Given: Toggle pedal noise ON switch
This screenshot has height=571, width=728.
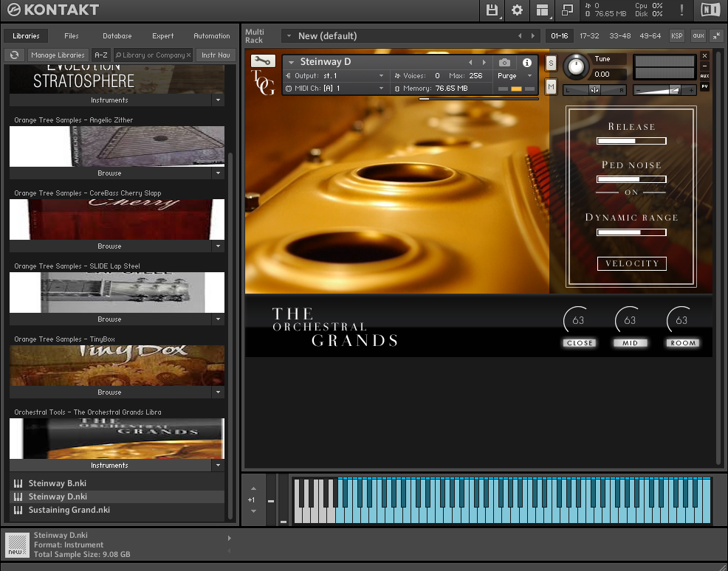Looking at the screenshot, I should 631,192.
